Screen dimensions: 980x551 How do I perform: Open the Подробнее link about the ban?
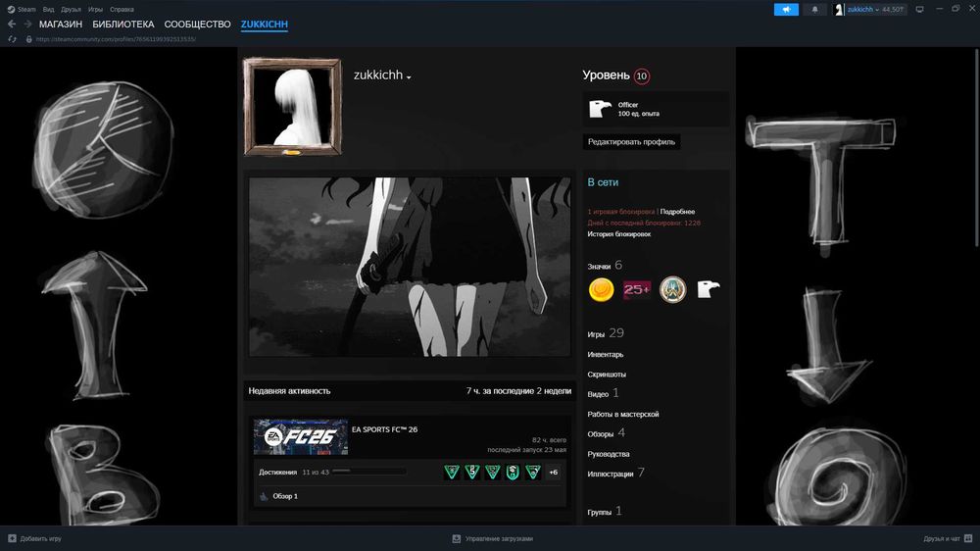(677, 212)
